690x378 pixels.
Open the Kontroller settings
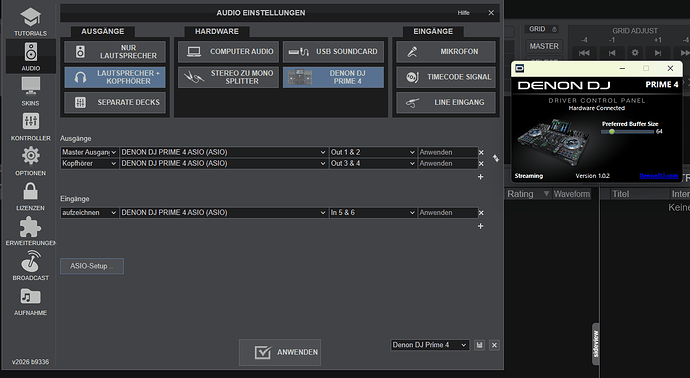coord(30,126)
